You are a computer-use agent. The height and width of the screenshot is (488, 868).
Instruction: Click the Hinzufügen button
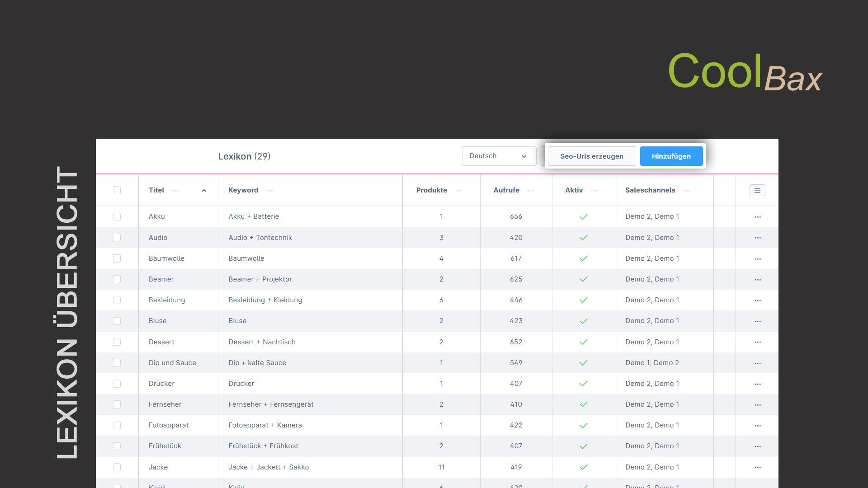(x=671, y=156)
